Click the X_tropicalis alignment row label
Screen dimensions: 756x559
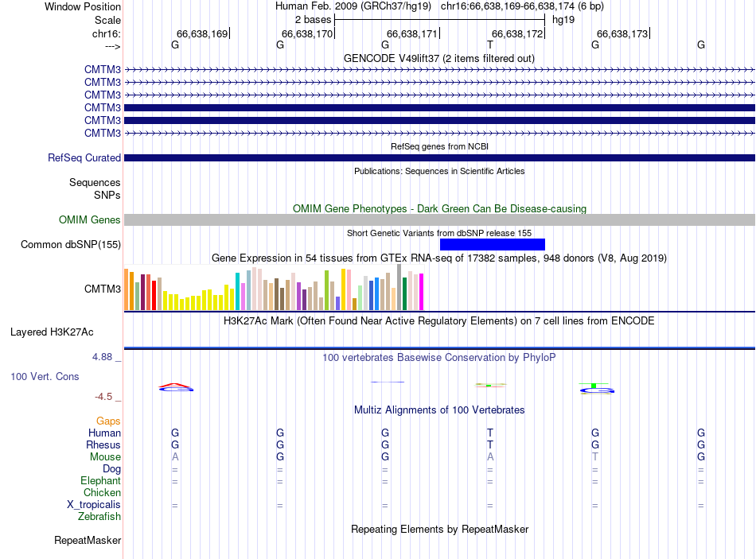coord(94,505)
